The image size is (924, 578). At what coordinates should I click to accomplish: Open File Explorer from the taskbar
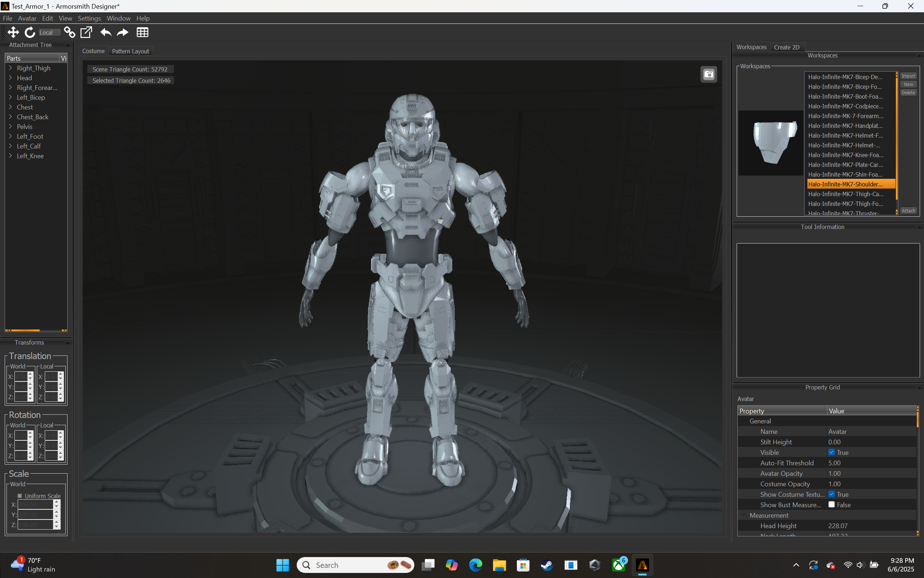[499, 565]
